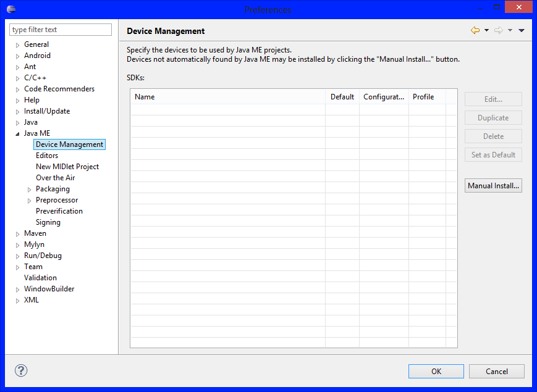The image size is (537, 392).
Task: Open the help question mark icon
Action: click(20, 370)
